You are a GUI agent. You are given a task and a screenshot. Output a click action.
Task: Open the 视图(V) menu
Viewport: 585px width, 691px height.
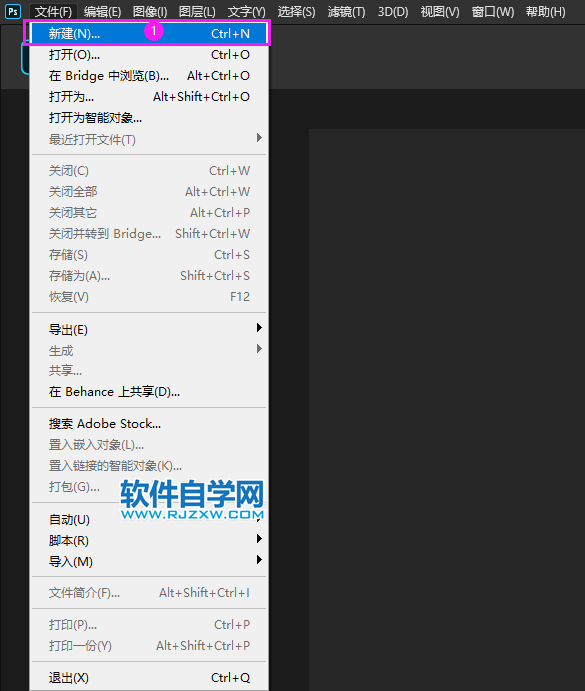click(440, 11)
